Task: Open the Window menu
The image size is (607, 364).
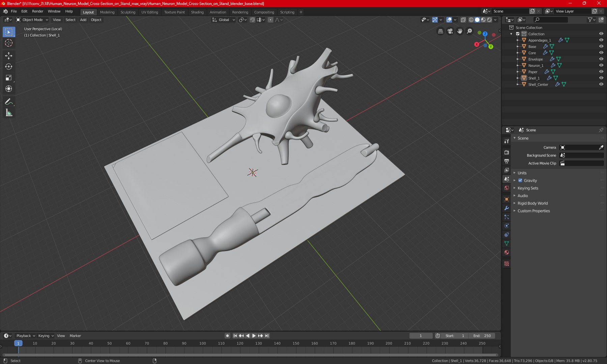Action: (x=54, y=11)
